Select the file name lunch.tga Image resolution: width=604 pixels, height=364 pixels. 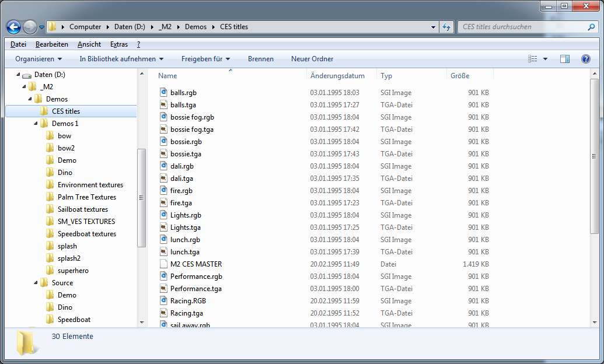pos(184,252)
